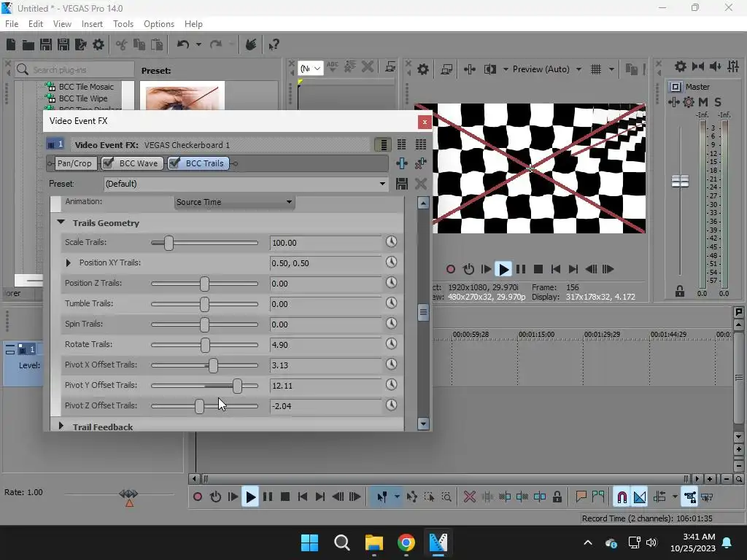The height and width of the screenshot is (560, 747).
Task: Collapse the Trails Geometry section
Action: point(61,222)
